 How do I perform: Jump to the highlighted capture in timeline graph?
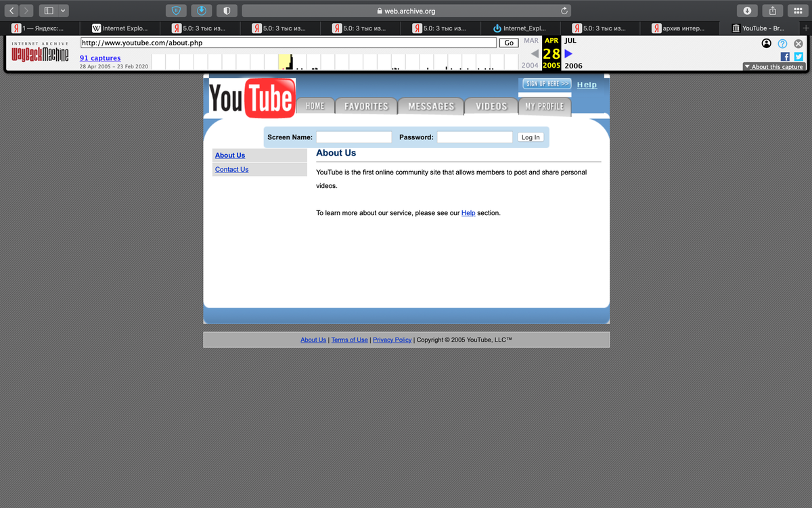285,62
